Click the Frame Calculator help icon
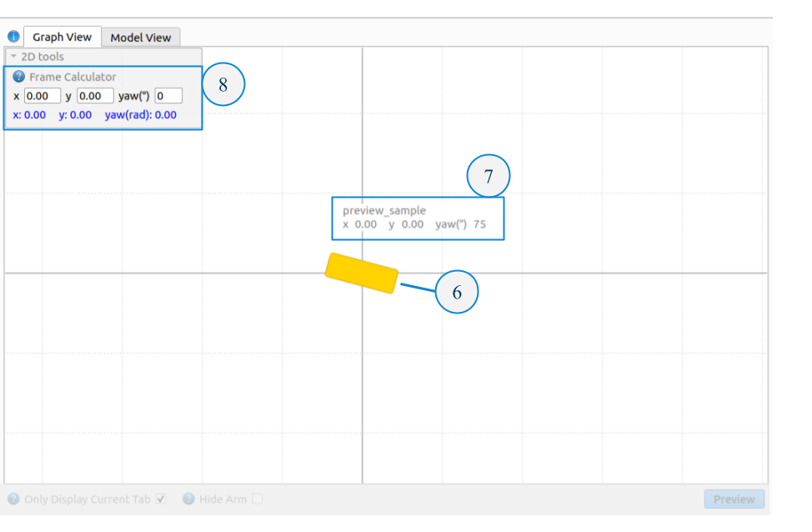Image resolution: width=812 pixels, height=532 pixels. [19, 77]
